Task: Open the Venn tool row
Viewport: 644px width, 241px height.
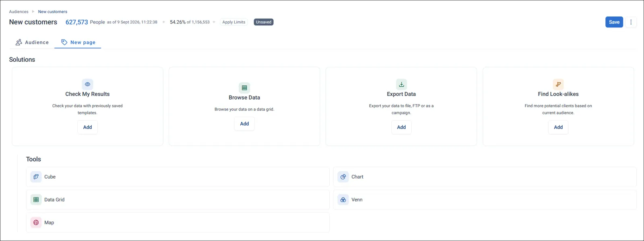Action: tap(485, 199)
